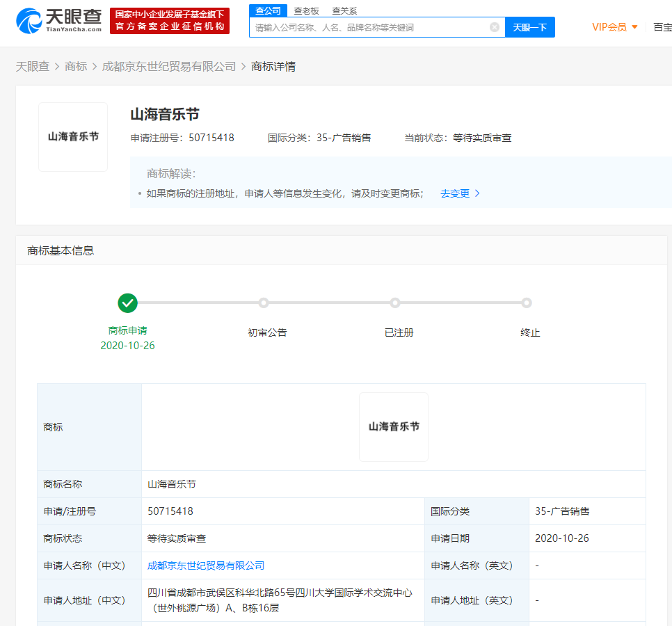Switch to the 查关系 search tab
Image resolution: width=672 pixels, height=626 pixels.
pyautogui.click(x=344, y=10)
